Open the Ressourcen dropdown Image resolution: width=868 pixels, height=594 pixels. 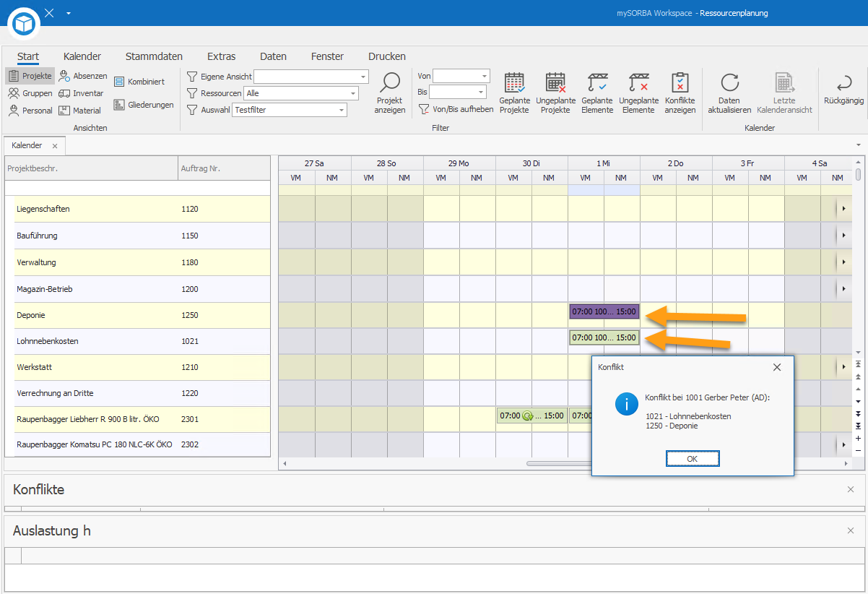pos(352,93)
